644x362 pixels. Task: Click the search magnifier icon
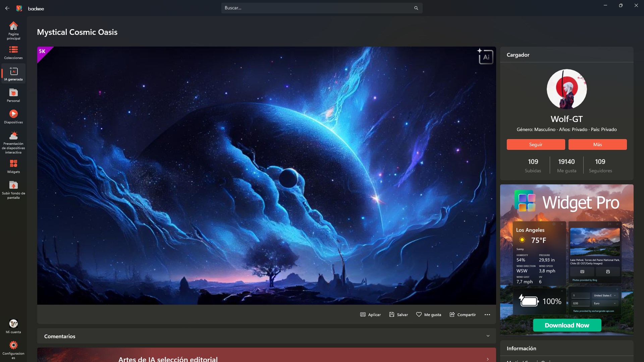tap(416, 8)
